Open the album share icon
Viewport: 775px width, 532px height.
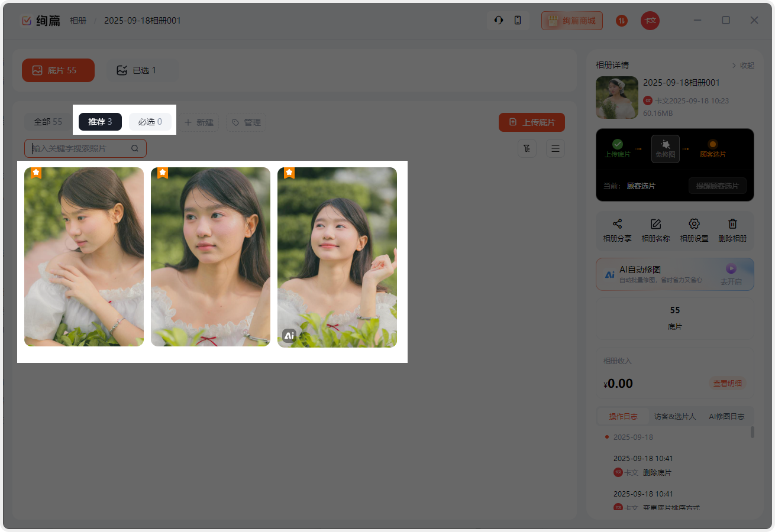617,224
